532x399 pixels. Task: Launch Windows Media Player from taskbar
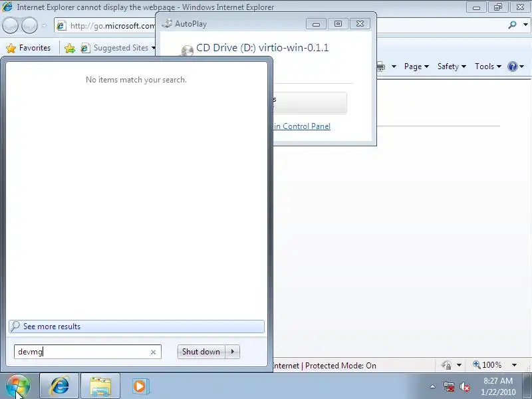pos(140,386)
